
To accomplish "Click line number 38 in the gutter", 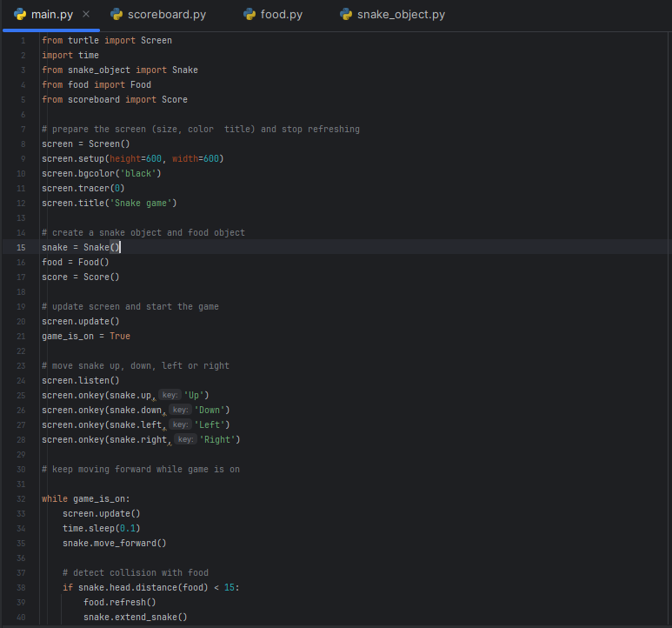I will (x=21, y=587).
